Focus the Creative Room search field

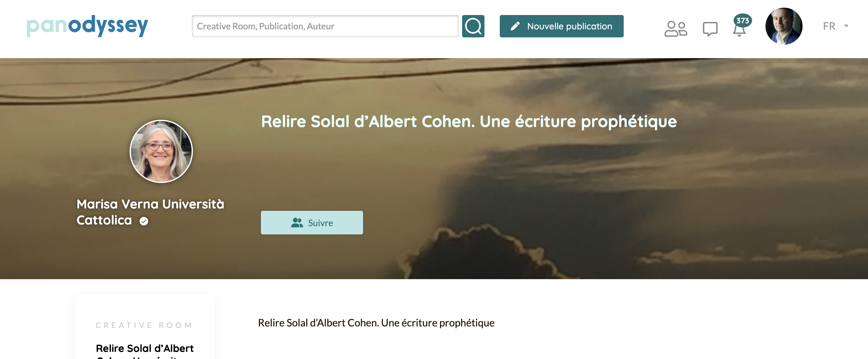(x=325, y=26)
